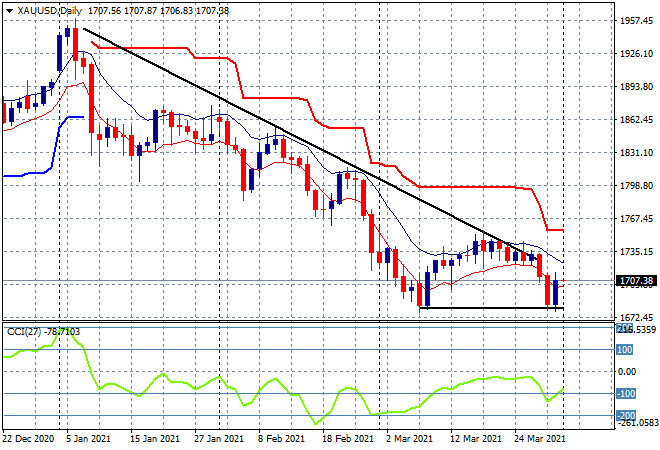Click the 1767.45 price axis label
The height and width of the screenshot is (450, 660).
click(636, 218)
